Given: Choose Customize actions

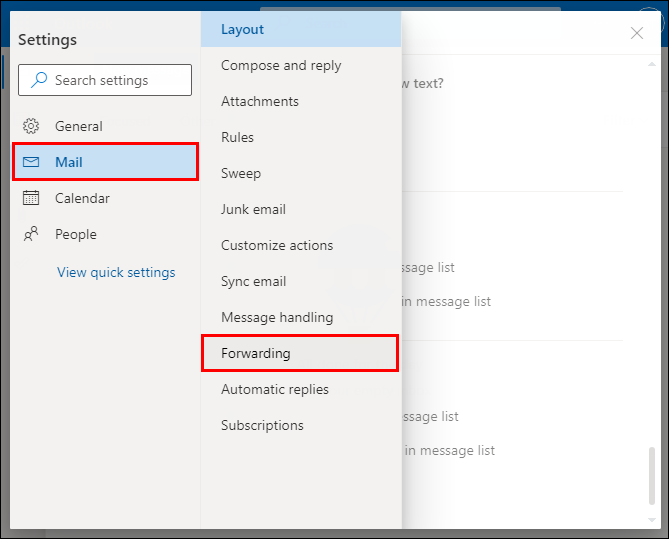Looking at the screenshot, I should 277,245.
